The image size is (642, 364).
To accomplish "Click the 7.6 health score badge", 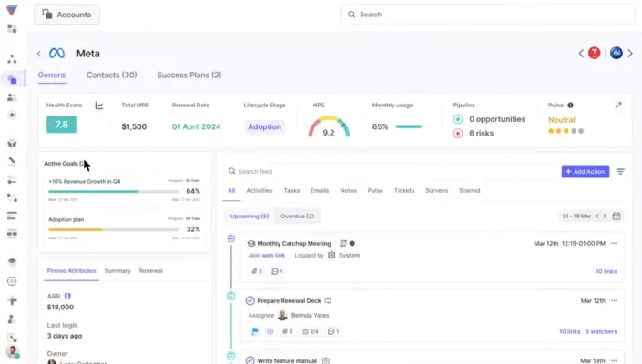I will point(62,125).
